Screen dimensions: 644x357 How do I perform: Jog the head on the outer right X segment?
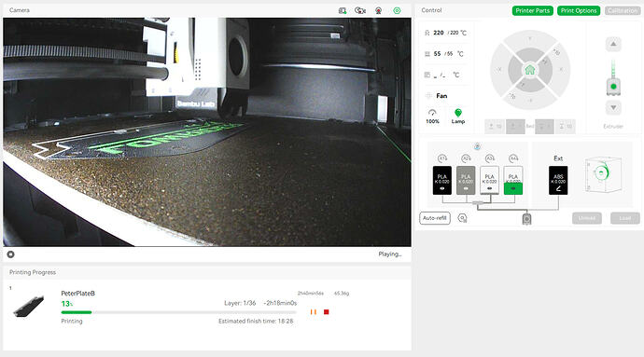[x=561, y=69]
